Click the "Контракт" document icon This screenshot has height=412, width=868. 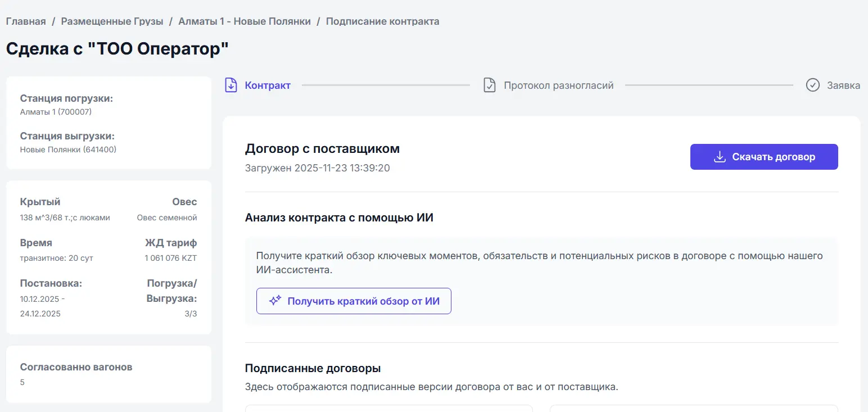(x=231, y=85)
